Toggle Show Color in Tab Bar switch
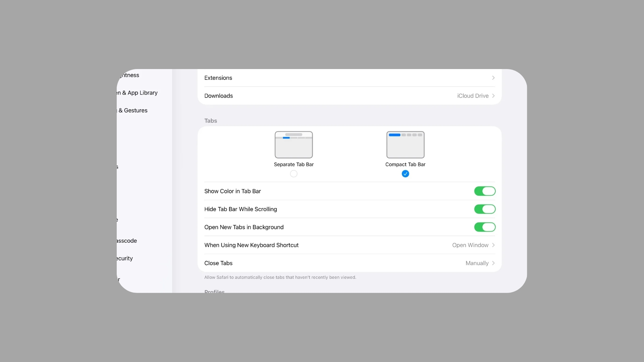Viewport: 644px width, 362px height. (484, 191)
